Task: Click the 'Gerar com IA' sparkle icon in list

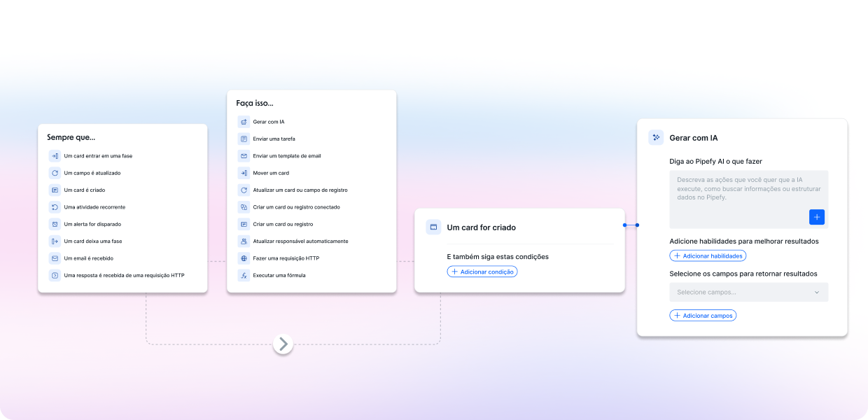Action: point(244,122)
